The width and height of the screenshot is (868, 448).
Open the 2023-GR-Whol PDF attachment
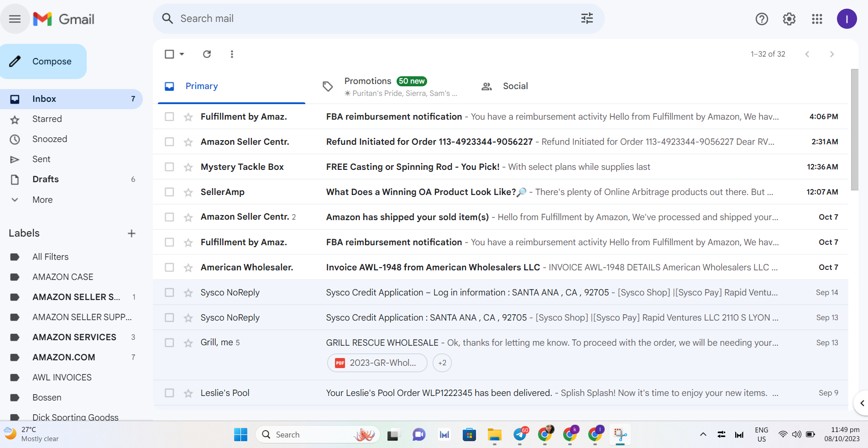[x=377, y=363]
